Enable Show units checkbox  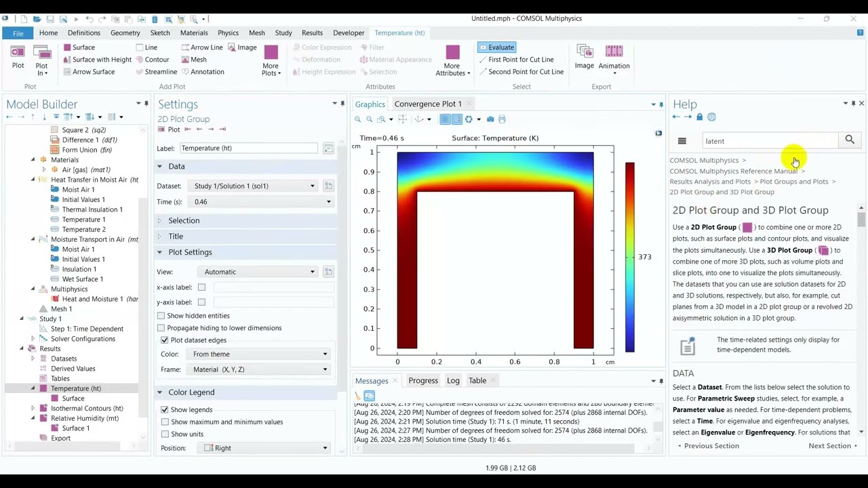[165, 434]
